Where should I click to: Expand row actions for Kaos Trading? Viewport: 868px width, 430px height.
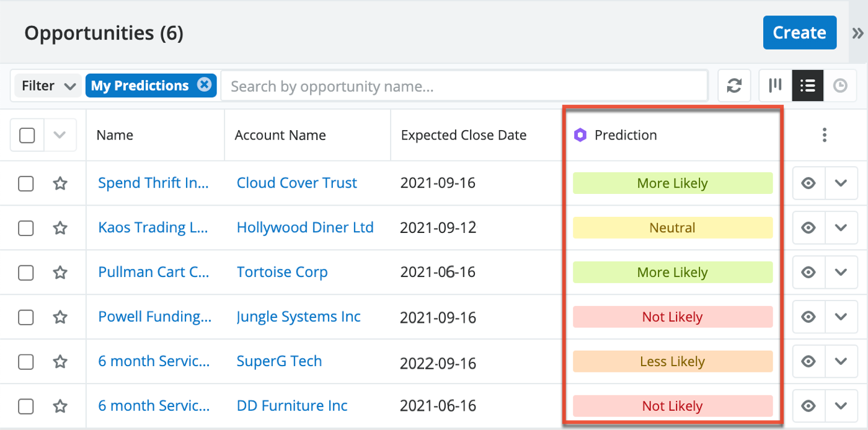pyautogui.click(x=841, y=228)
